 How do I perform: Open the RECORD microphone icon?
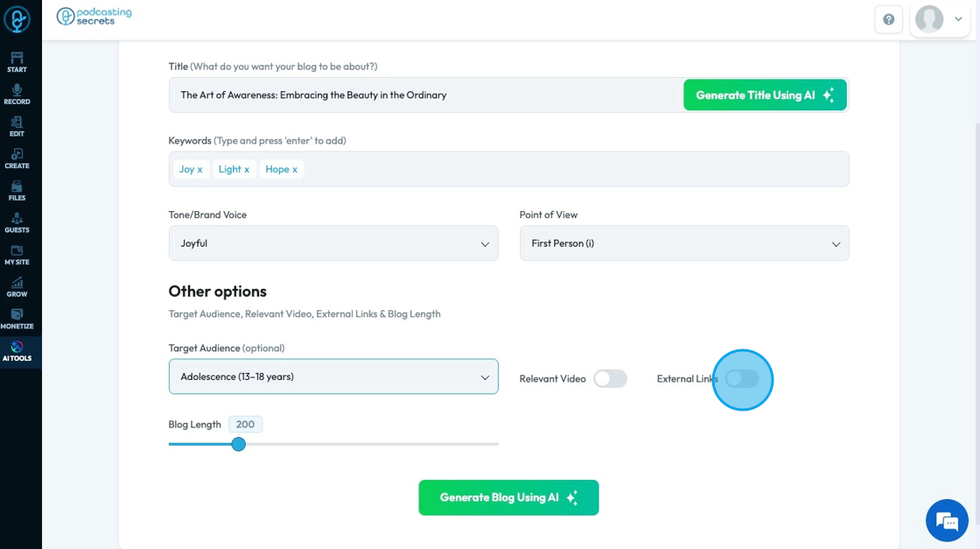(17, 94)
